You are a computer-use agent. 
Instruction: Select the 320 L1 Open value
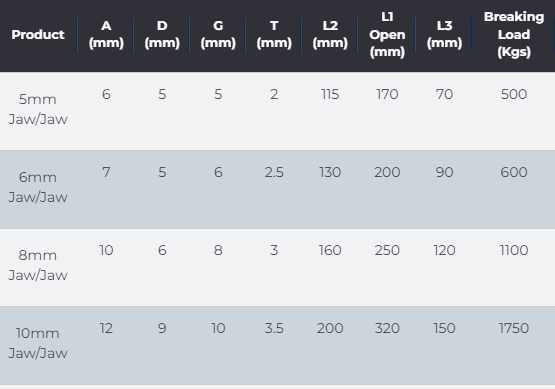coord(387,328)
